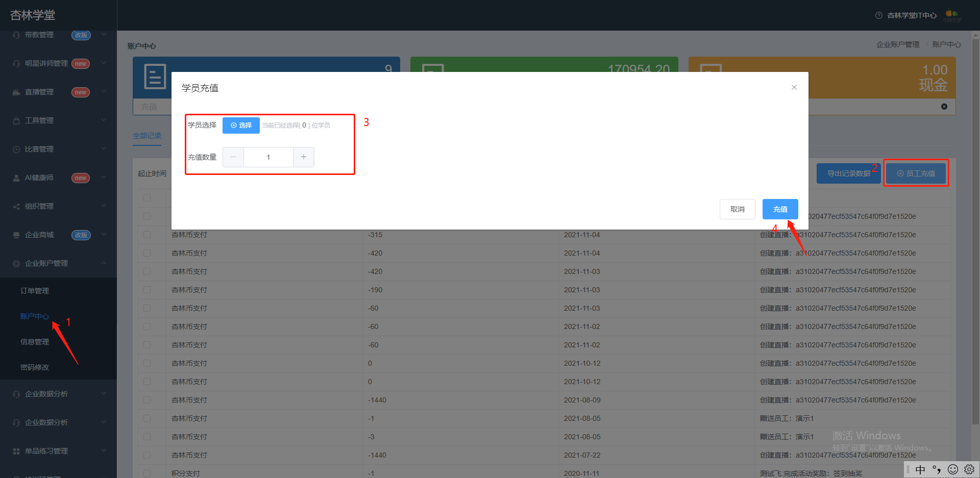Select the checkbox for the -3 row
Image resolution: width=980 pixels, height=478 pixels.
click(x=147, y=437)
